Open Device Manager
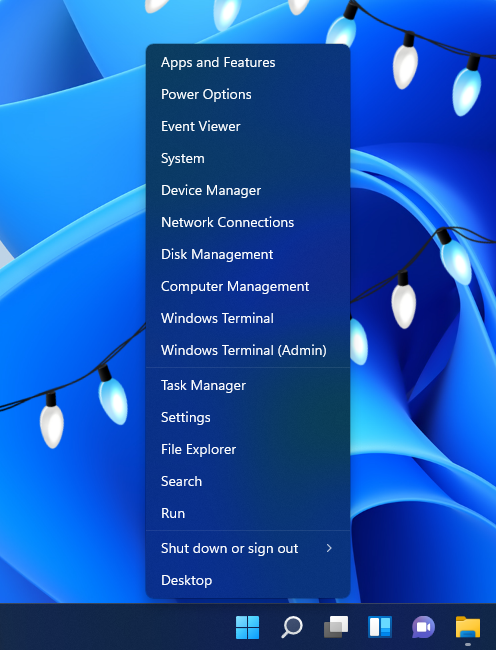The image size is (496, 650). pyautogui.click(x=248, y=190)
